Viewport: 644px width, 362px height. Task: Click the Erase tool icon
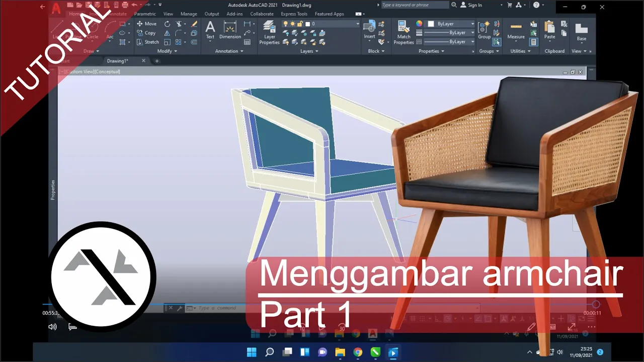[194, 24]
